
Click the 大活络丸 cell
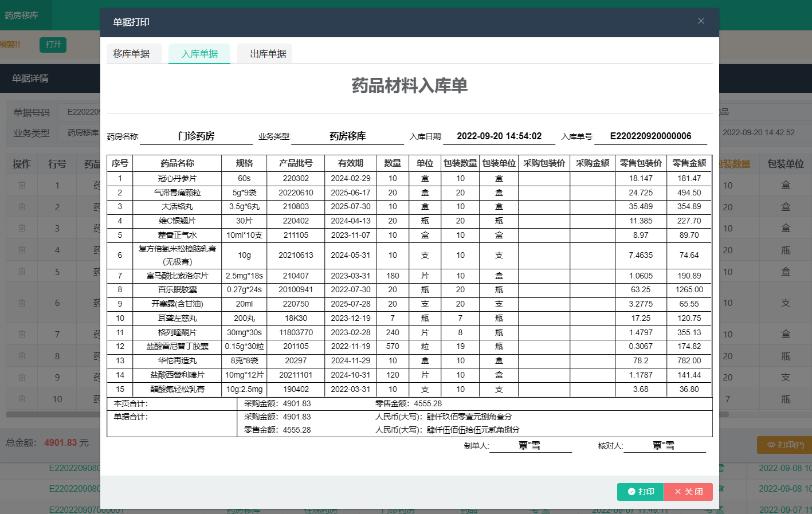177,207
